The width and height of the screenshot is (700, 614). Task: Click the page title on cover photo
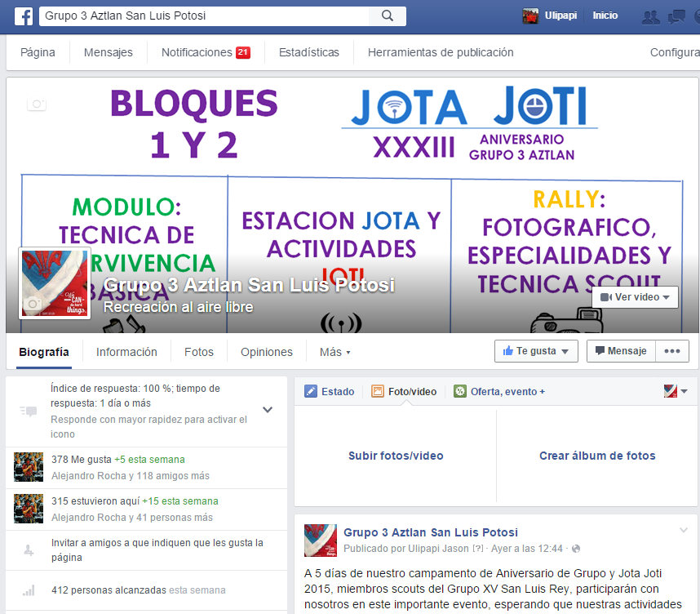249,285
